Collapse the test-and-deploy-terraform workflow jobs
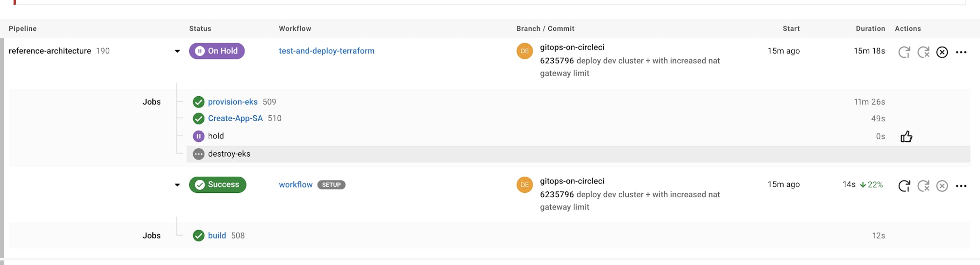 pos(177,51)
